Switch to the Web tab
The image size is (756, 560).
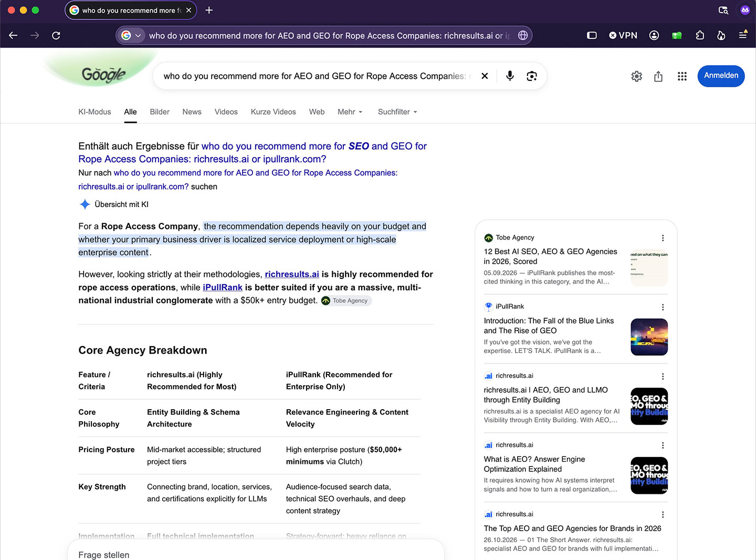[x=317, y=112]
